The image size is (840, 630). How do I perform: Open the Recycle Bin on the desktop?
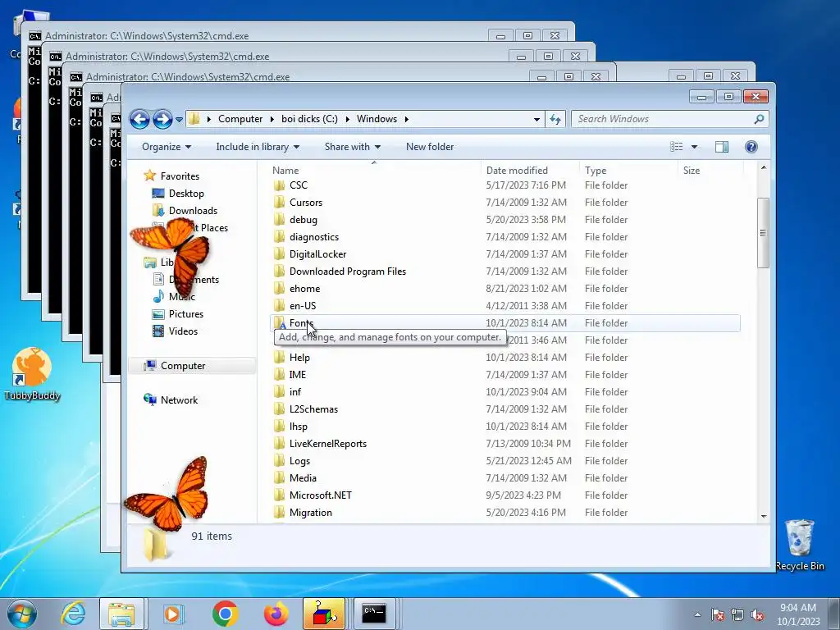(x=800, y=545)
